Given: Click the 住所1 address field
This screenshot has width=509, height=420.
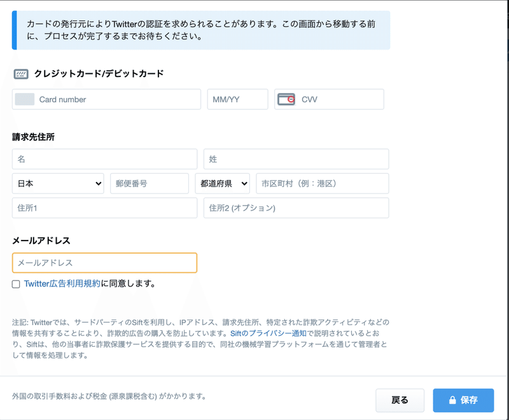Looking at the screenshot, I should pyautogui.click(x=104, y=207).
